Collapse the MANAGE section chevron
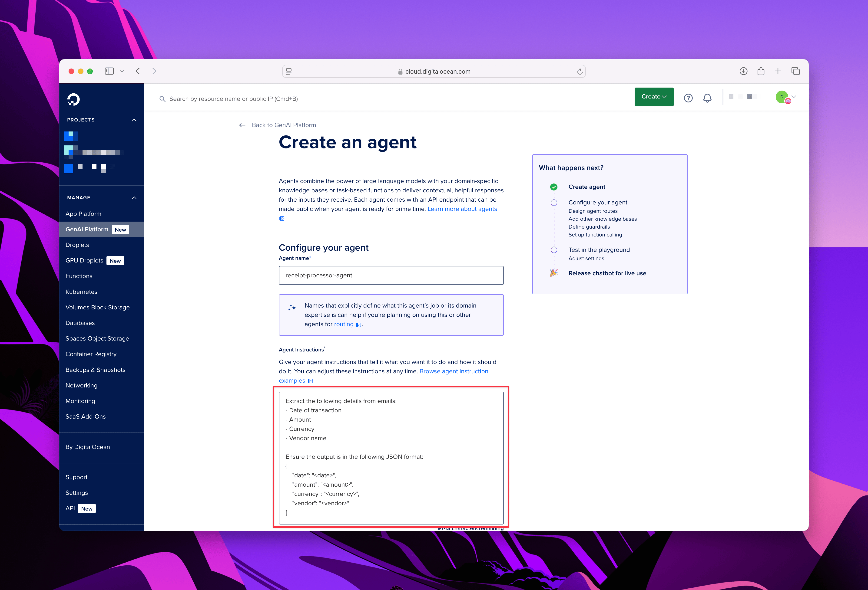Viewport: 868px width, 590px height. pos(134,197)
